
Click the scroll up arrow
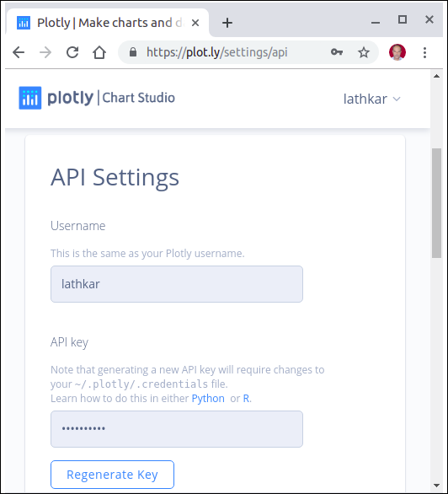pos(437,76)
